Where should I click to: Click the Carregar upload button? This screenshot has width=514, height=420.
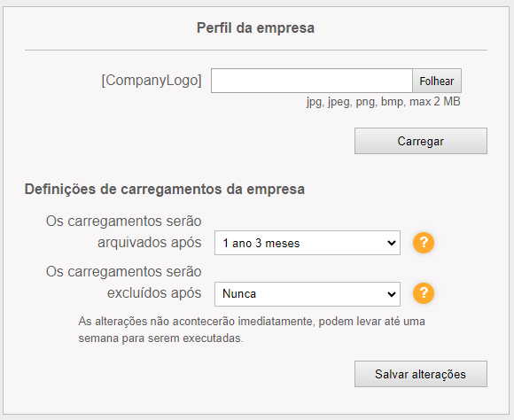421,141
